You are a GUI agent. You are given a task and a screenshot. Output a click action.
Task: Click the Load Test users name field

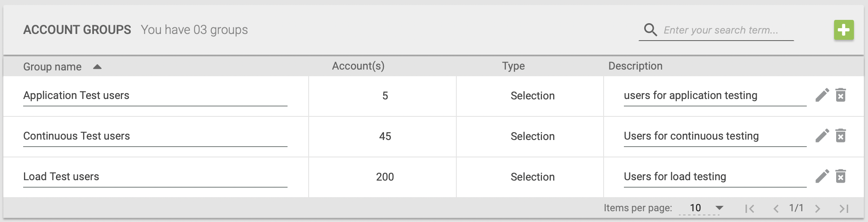(x=155, y=177)
